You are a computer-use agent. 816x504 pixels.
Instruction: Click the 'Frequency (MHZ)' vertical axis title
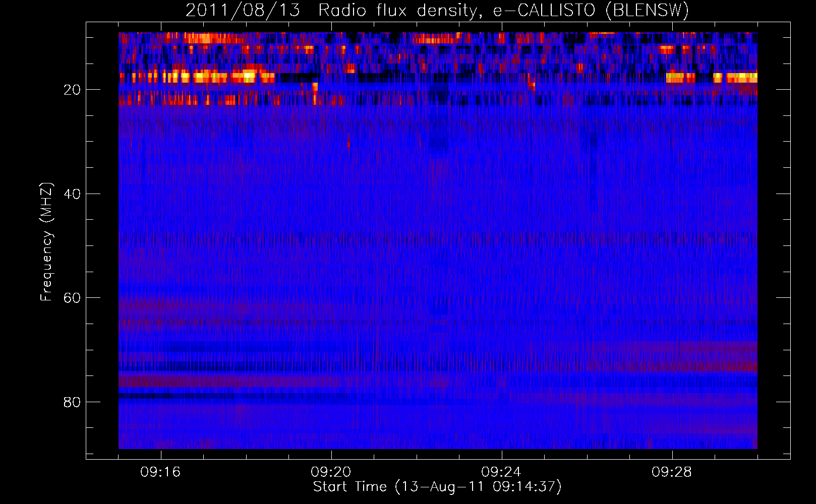pyautogui.click(x=46, y=242)
